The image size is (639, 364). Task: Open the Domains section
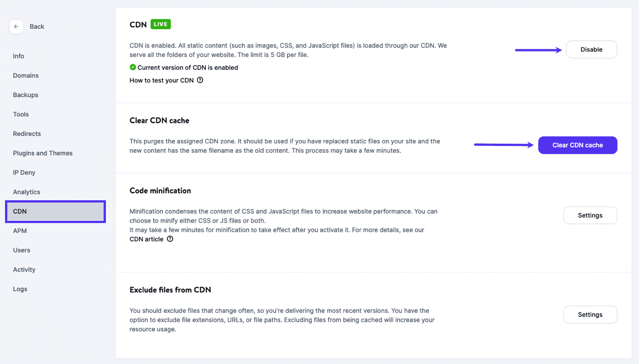point(26,75)
